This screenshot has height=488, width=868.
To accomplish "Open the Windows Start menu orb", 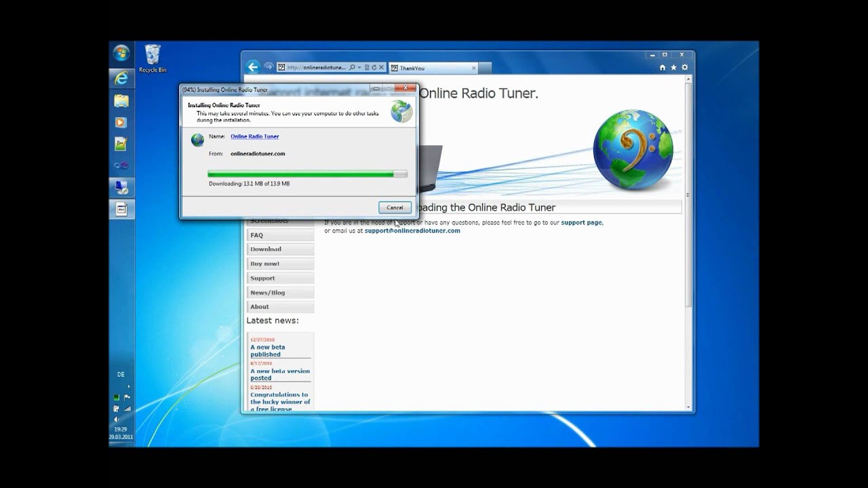I will (121, 54).
